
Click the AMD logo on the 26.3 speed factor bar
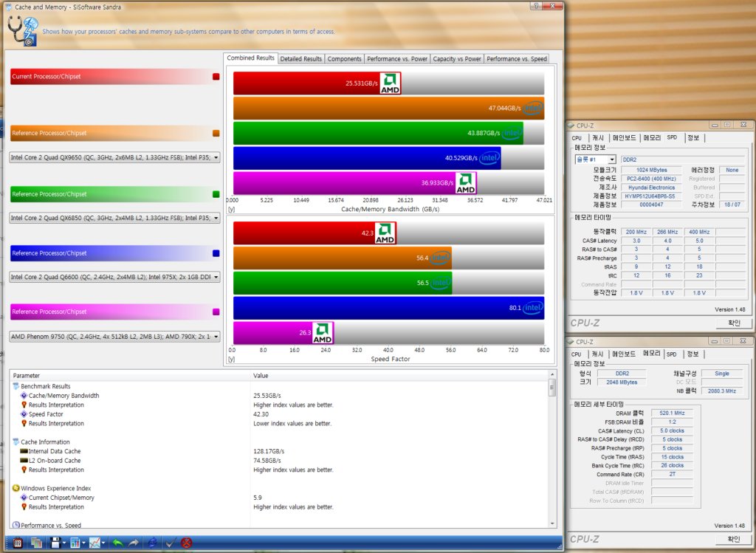pos(323,333)
